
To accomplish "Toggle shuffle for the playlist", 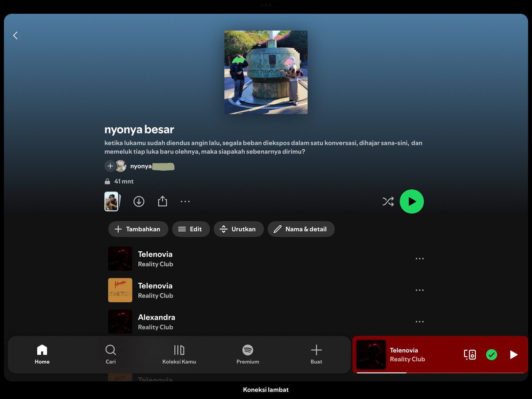I will (x=388, y=202).
